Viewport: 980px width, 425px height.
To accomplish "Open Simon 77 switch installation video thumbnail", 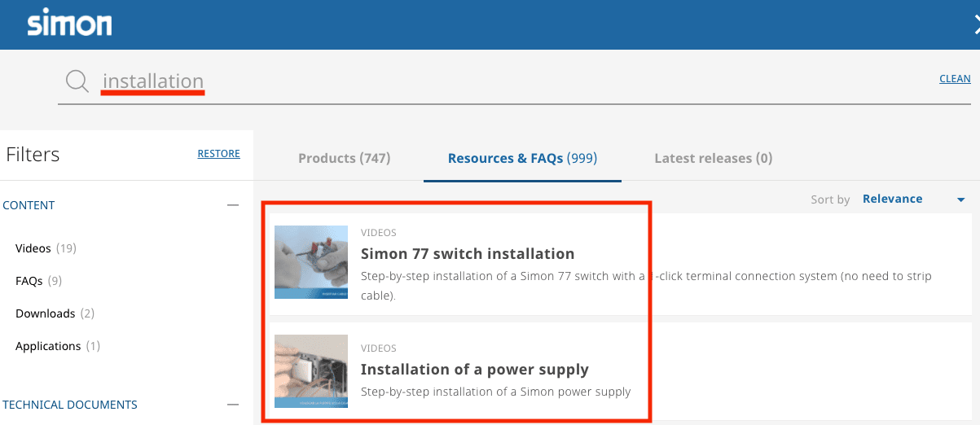I will point(311,262).
